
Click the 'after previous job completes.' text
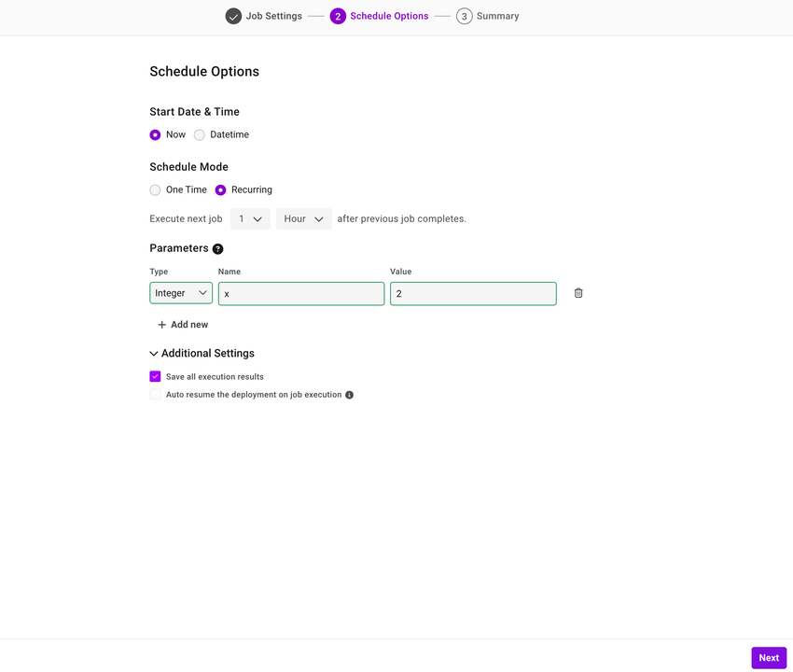click(x=401, y=218)
